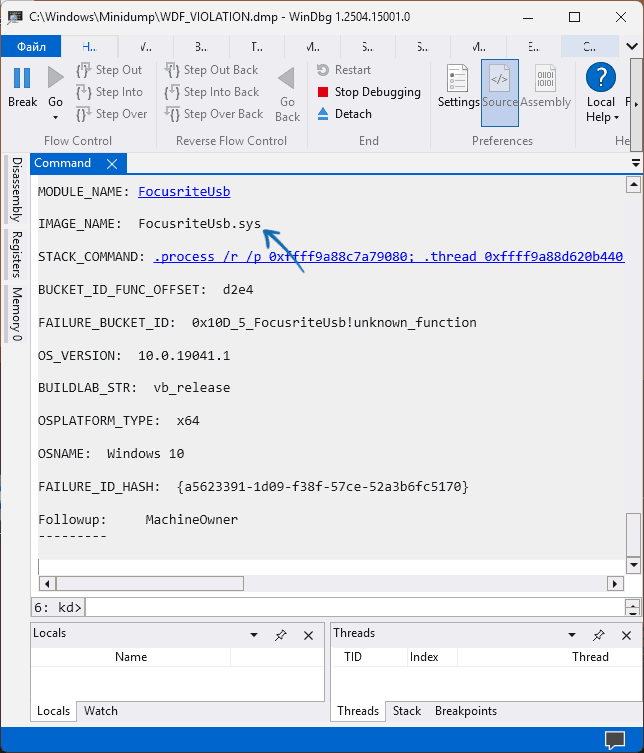The image size is (644, 753).
Task: Click the kd> command input field
Action: [x=355, y=607]
